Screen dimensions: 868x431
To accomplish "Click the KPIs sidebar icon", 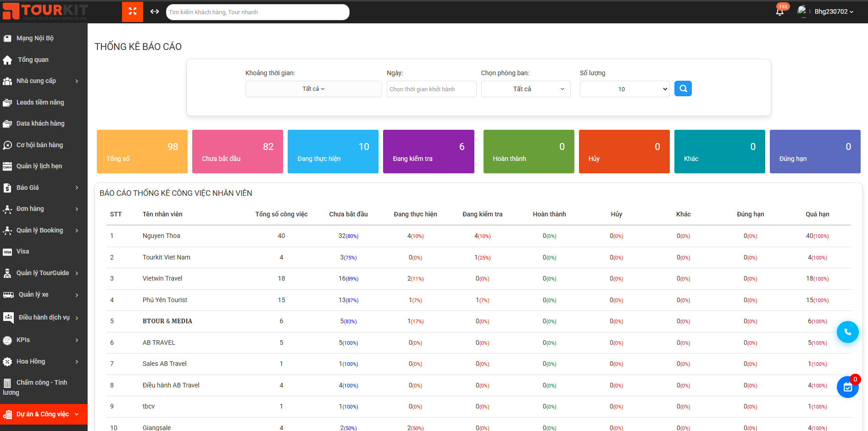I will [x=7, y=340].
